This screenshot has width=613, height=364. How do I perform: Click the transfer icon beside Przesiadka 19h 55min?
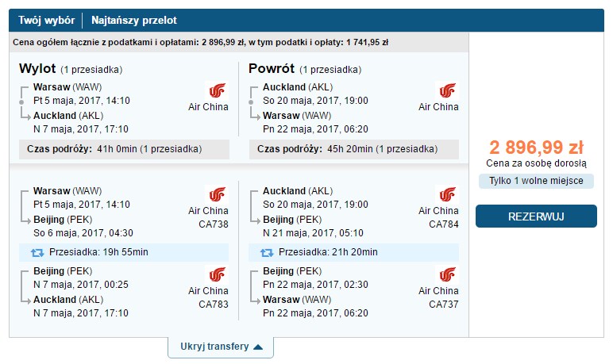pyautogui.click(x=37, y=253)
